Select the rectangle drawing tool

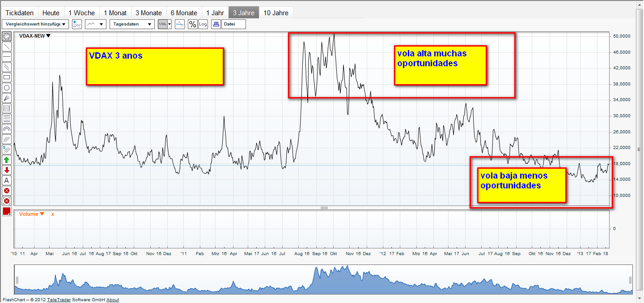7,77
